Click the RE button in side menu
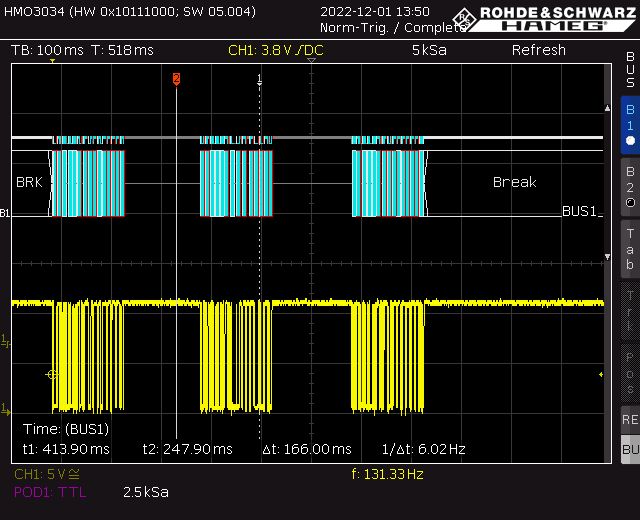Image resolution: width=640 pixels, height=520 pixels. 630,420
